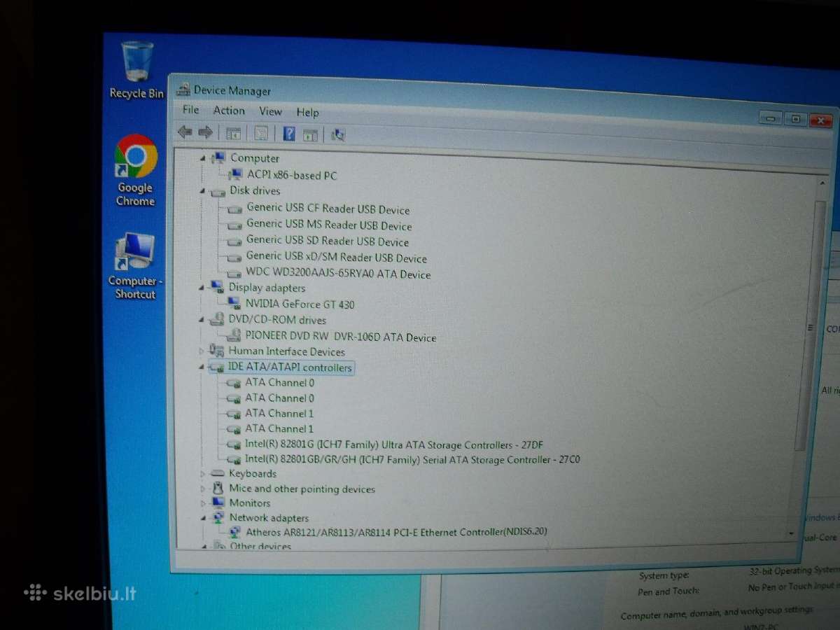Select the Keyboards category icon
The image size is (840, 630).
218,474
